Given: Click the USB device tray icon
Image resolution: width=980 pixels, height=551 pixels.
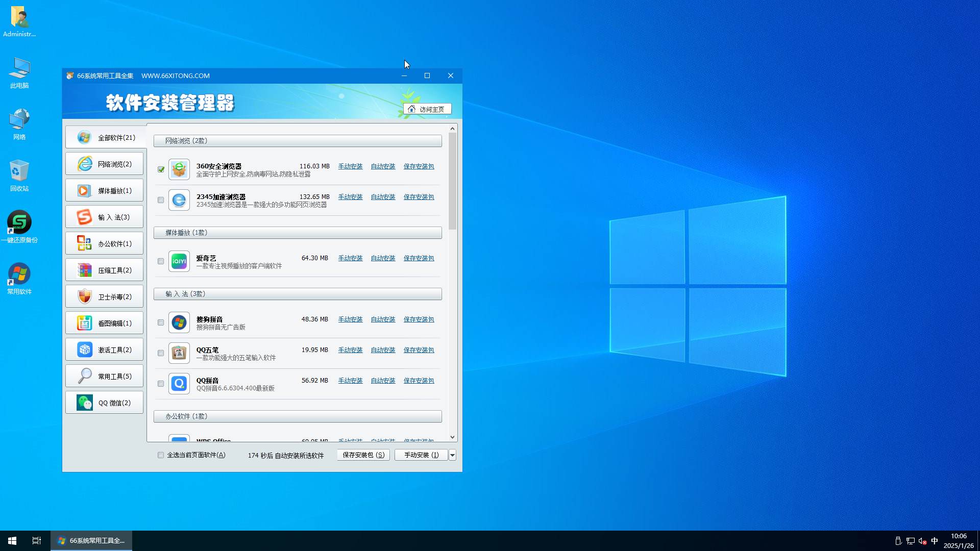Looking at the screenshot, I should point(898,541).
